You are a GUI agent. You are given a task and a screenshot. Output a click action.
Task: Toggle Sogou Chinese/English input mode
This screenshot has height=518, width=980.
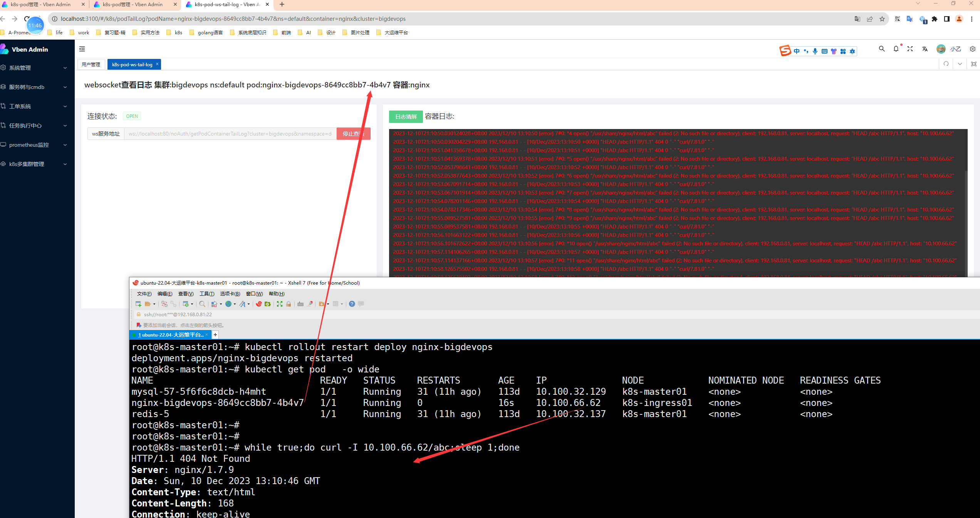[797, 51]
